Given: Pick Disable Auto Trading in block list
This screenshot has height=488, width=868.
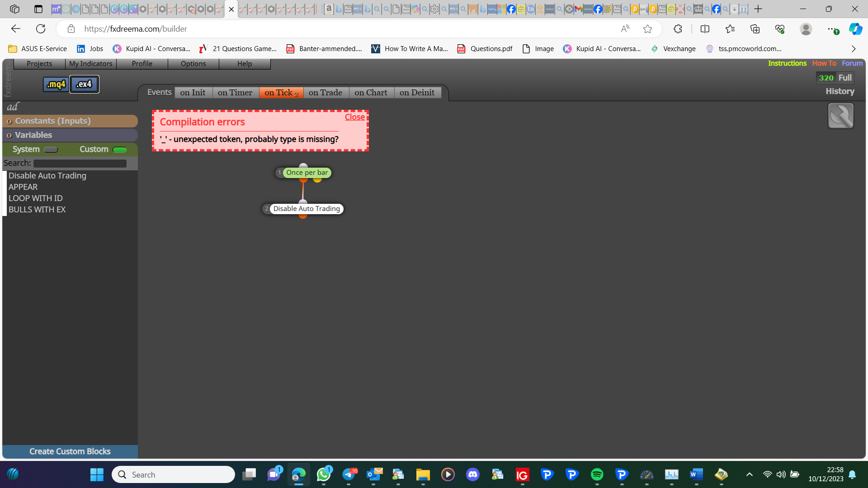Looking at the screenshot, I should [47, 176].
